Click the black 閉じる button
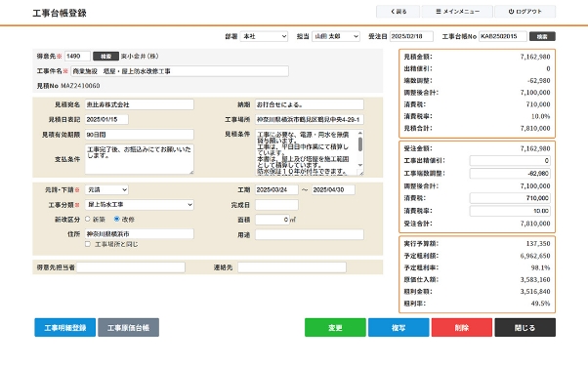 (525, 328)
